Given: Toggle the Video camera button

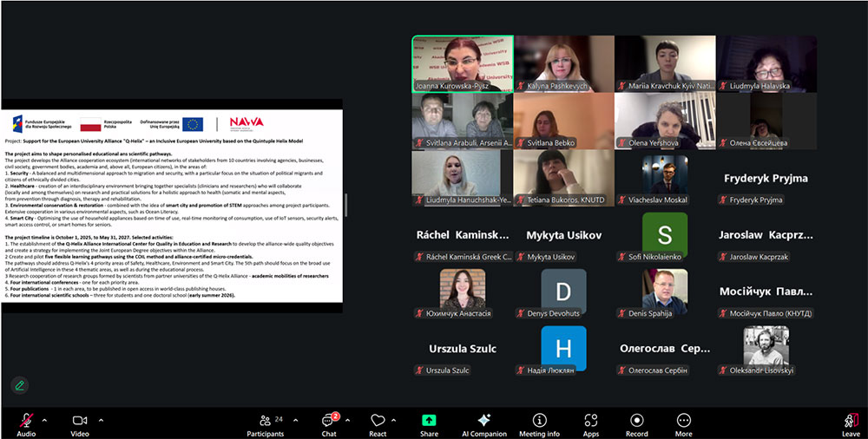Looking at the screenshot, I should tap(80, 422).
